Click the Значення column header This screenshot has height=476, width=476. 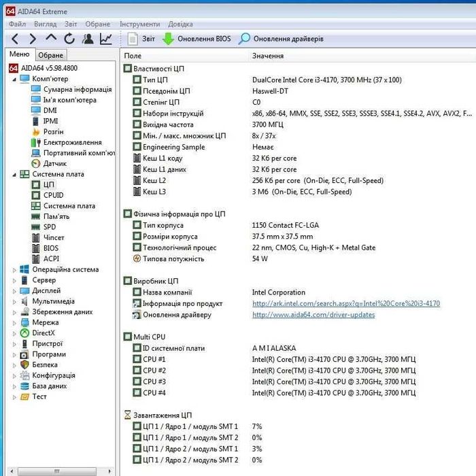(x=268, y=56)
